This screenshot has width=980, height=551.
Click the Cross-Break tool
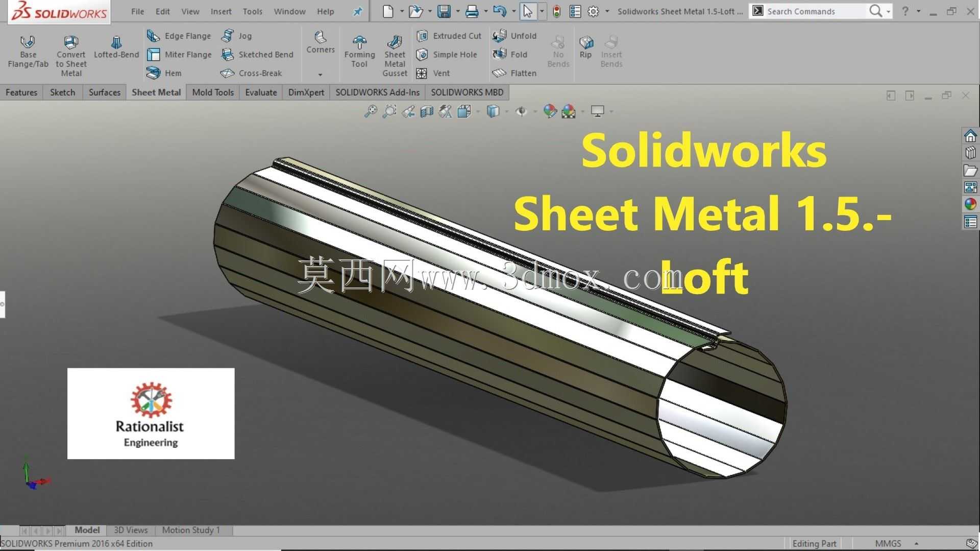point(251,73)
